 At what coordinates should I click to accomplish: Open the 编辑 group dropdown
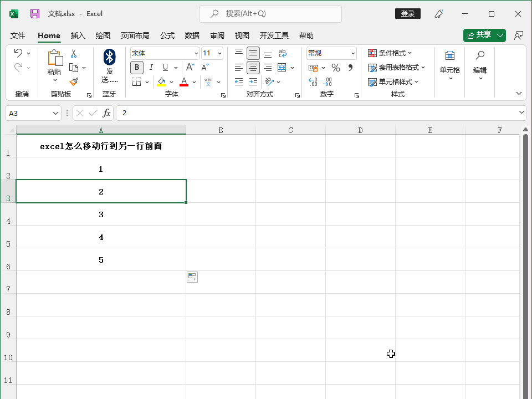click(x=480, y=66)
